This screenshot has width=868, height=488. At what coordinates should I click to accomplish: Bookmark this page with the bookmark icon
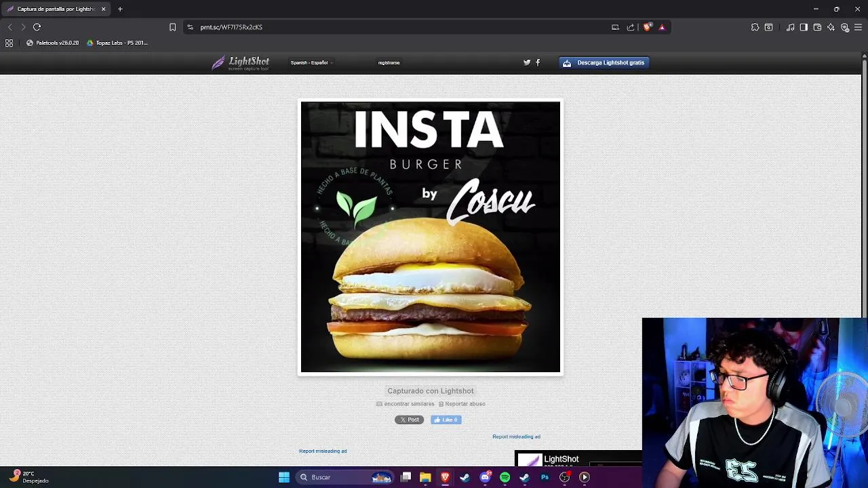coord(172,27)
